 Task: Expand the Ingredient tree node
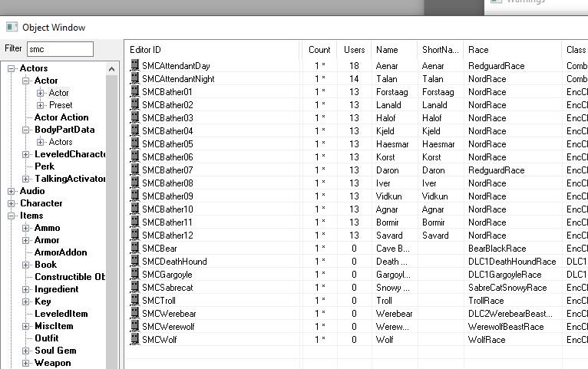26,289
